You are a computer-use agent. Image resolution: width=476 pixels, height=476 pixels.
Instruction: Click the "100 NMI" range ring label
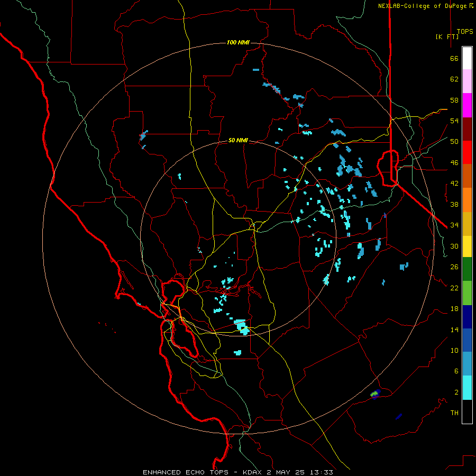click(x=238, y=42)
